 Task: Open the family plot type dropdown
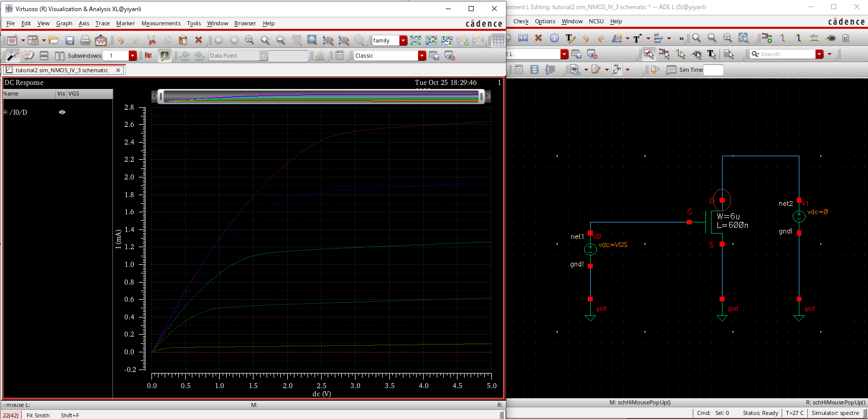pos(403,40)
